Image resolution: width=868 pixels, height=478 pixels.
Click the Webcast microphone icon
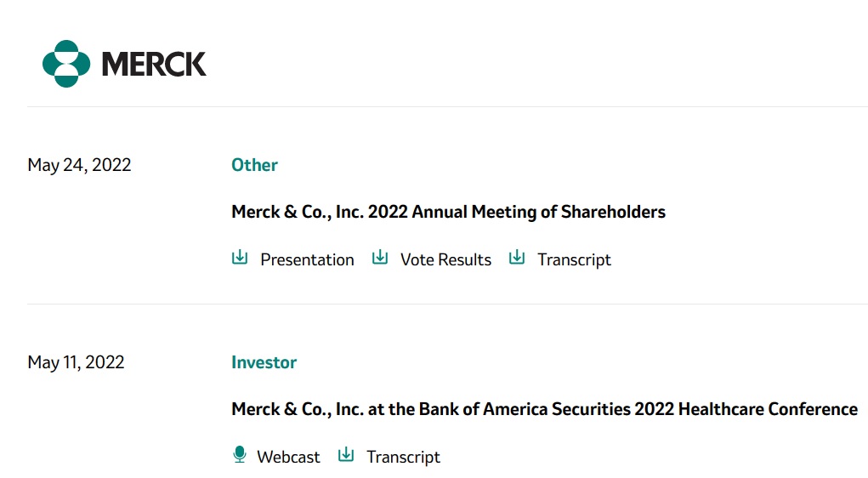[x=240, y=455]
